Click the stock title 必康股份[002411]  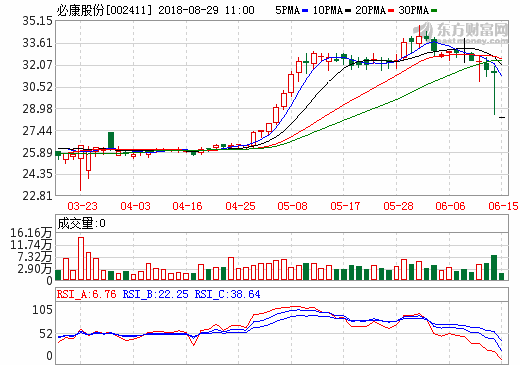[104, 10]
